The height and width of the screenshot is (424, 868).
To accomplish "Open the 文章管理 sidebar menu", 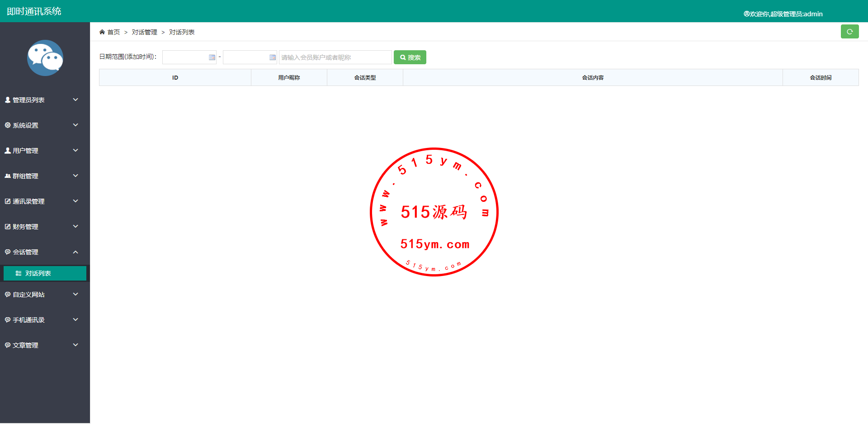I will 41,345.
